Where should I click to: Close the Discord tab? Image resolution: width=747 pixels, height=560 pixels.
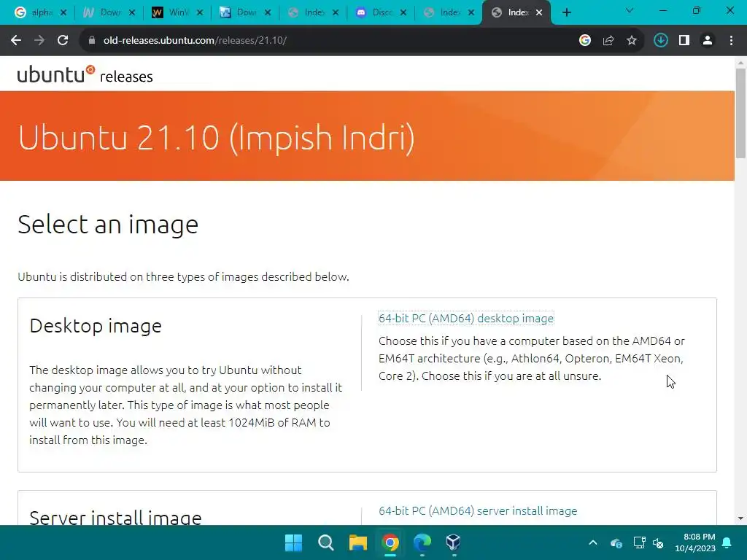click(x=403, y=13)
